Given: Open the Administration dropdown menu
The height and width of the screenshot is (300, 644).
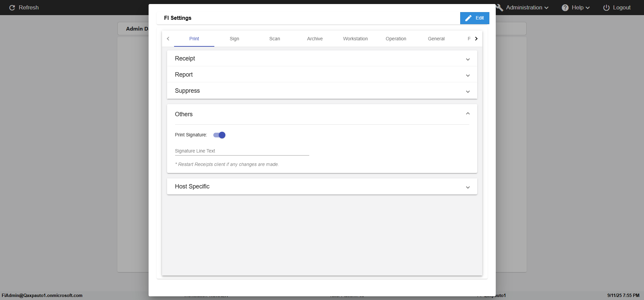Looking at the screenshot, I should coord(527,8).
